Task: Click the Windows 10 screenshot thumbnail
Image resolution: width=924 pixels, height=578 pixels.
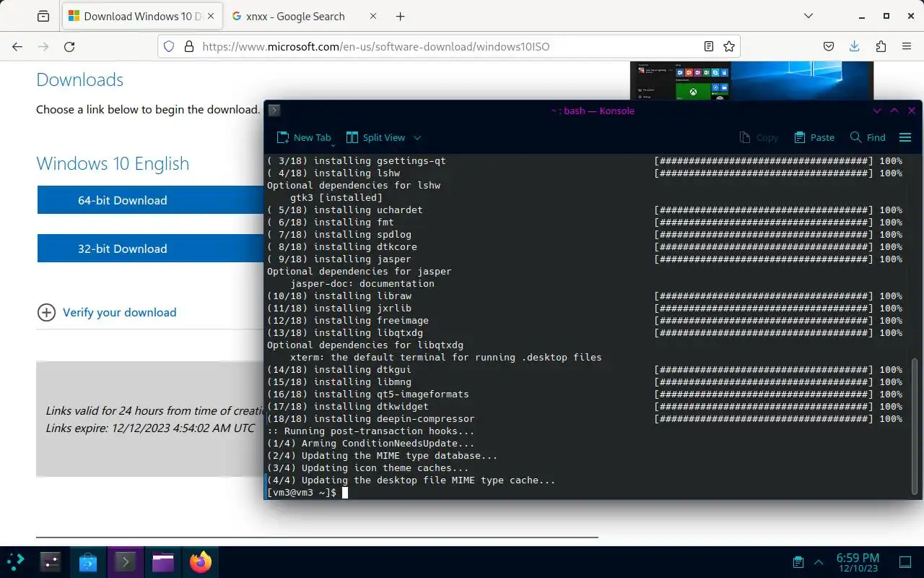Action: pos(751,81)
